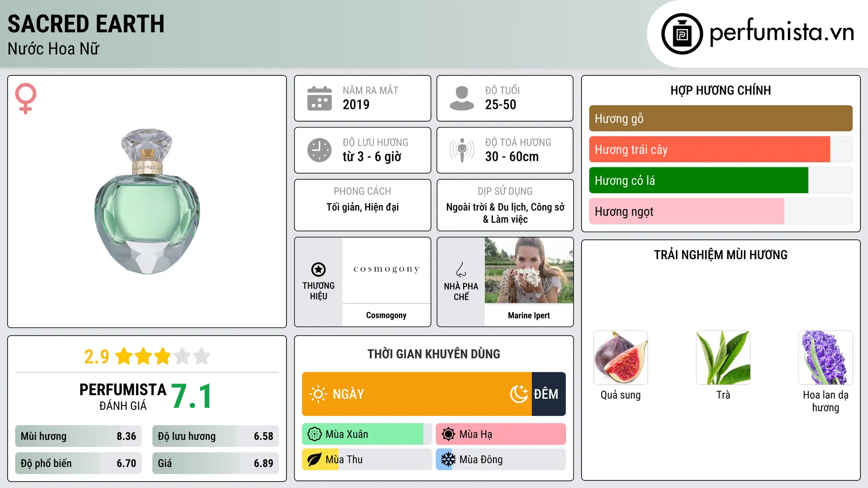Click the Mùa Thu season bar
The image size is (868, 488).
pos(367,460)
